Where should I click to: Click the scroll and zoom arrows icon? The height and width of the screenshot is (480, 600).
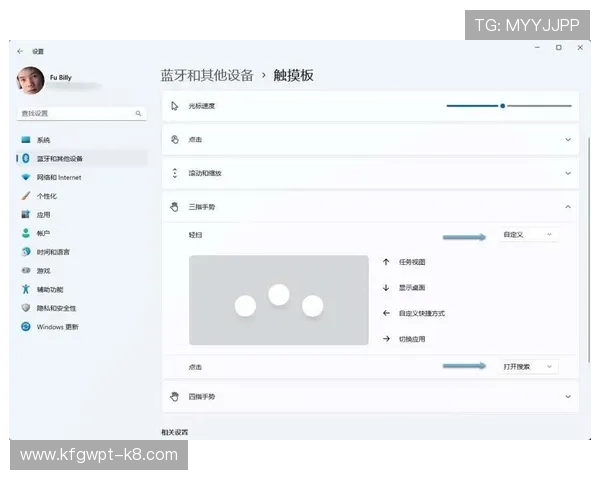click(x=175, y=173)
